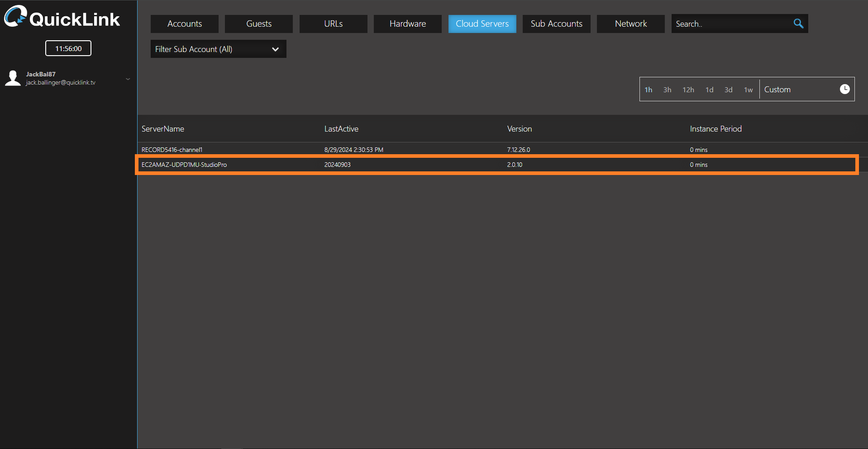Click the search magnifier icon
The width and height of the screenshot is (868, 449).
[x=798, y=24]
